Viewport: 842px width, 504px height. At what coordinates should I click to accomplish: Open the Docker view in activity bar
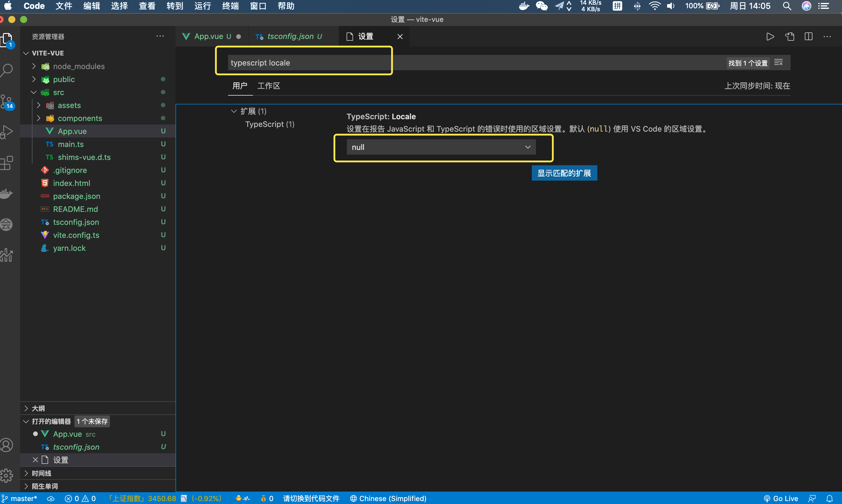[x=6, y=194]
